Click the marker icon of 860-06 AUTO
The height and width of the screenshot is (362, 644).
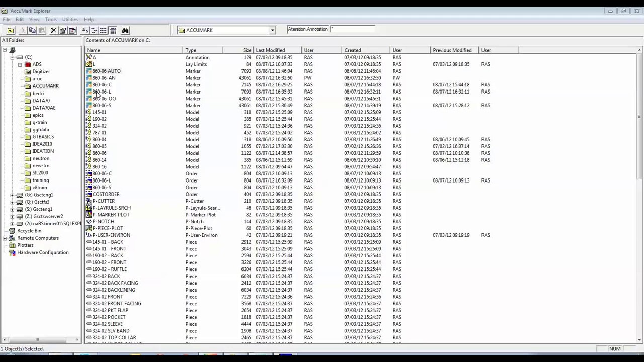click(x=89, y=71)
